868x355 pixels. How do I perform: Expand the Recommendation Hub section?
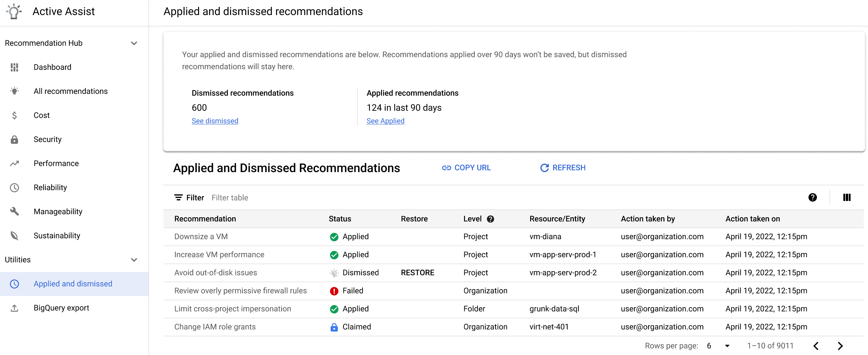click(136, 43)
